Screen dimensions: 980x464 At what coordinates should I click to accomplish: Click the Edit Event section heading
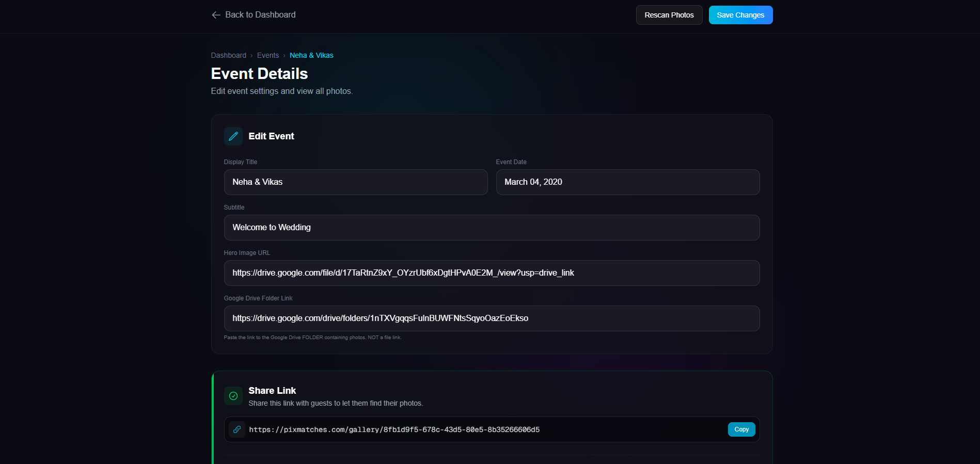(x=271, y=136)
